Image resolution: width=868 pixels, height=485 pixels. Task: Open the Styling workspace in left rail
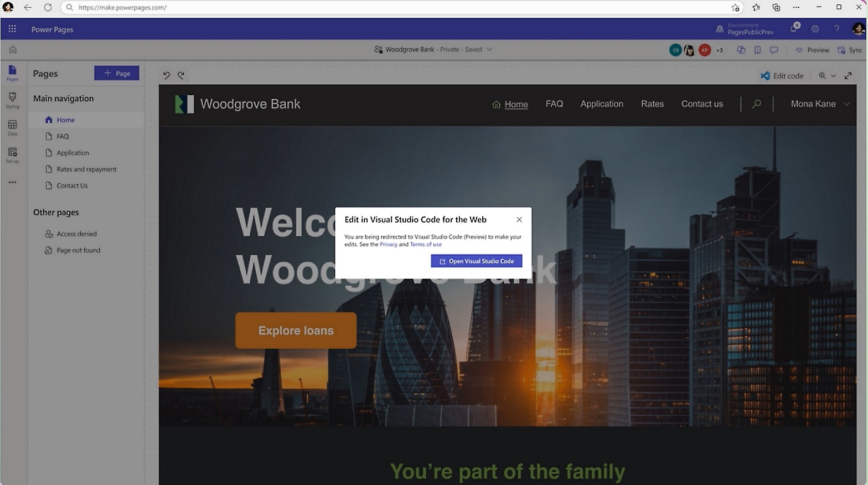point(12,100)
